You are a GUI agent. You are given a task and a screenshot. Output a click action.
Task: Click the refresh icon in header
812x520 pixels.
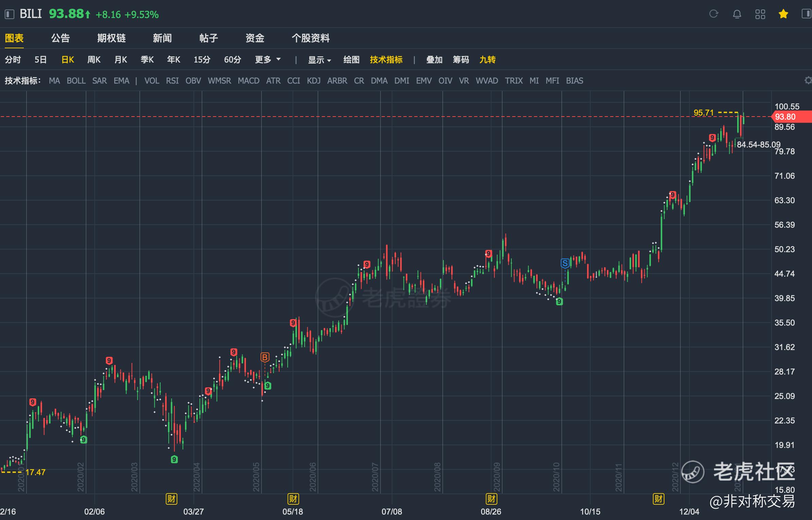(714, 14)
